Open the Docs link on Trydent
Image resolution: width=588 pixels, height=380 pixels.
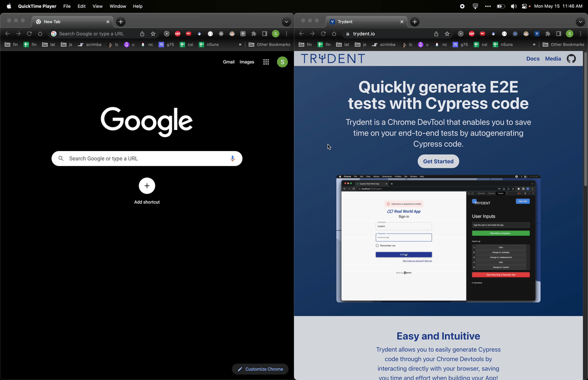[x=532, y=58]
